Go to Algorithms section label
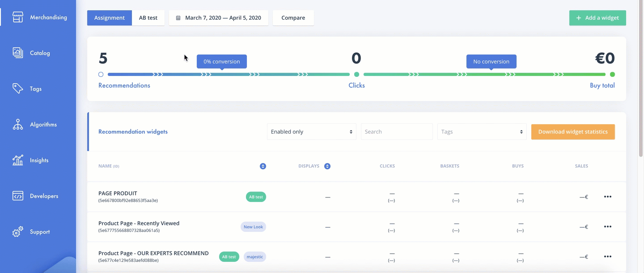644x273 pixels. 43,124
